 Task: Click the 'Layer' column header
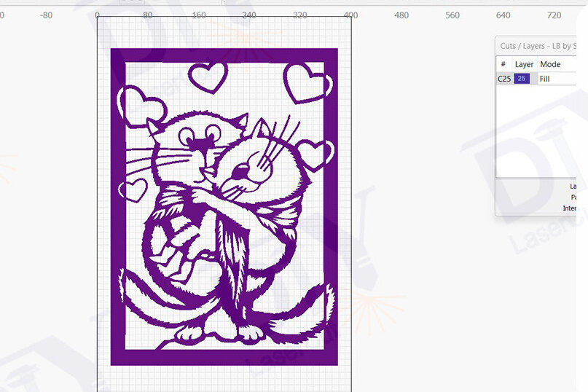[x=524, y=64]
